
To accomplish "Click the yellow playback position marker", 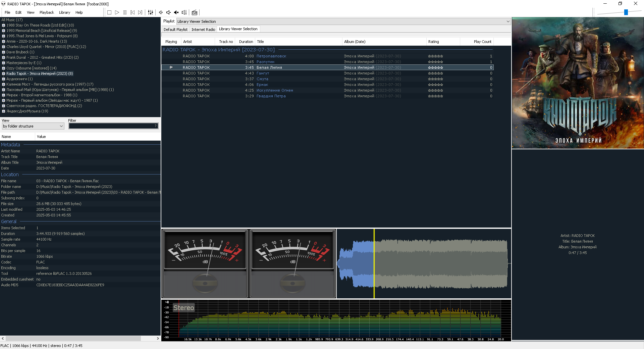I will [374, 264].
